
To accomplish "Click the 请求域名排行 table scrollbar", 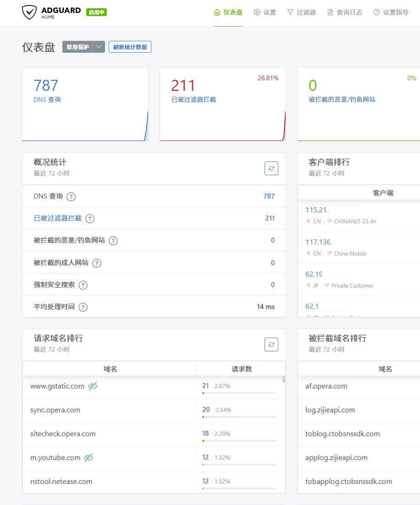I will click(x=284, y=379).
